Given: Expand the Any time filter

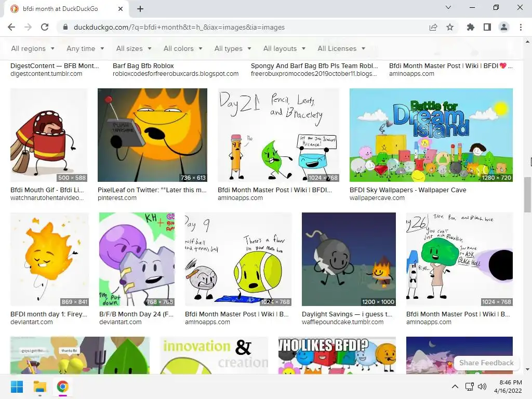Looking at the screenshot, I should 86,48.
